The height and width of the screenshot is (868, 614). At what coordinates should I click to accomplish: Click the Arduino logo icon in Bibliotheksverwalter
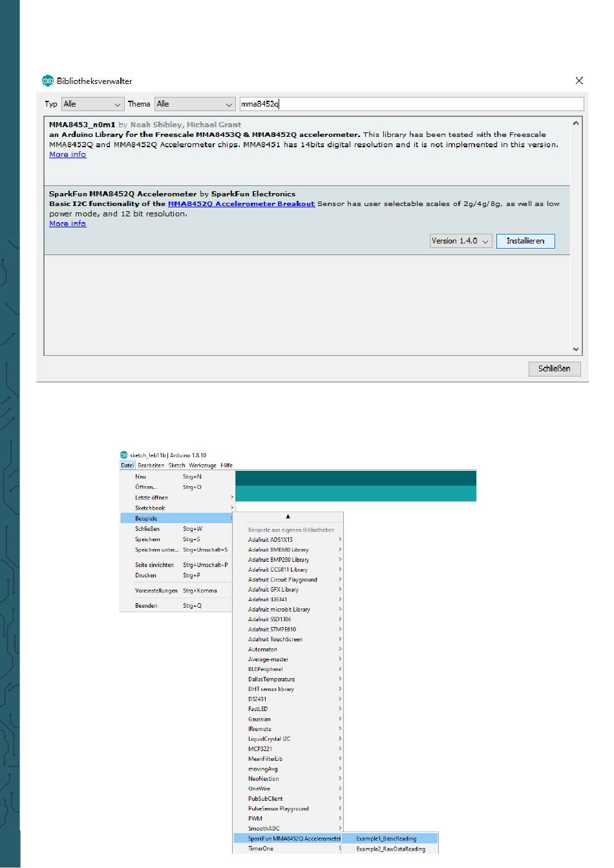coord(48,81)
